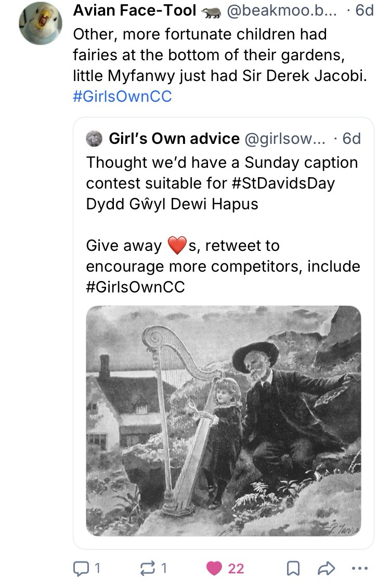This screenshot has width=390, height=588.
Task: Open Avian Face-Tool's profile avatar
Action: click(x=37, y=26)
